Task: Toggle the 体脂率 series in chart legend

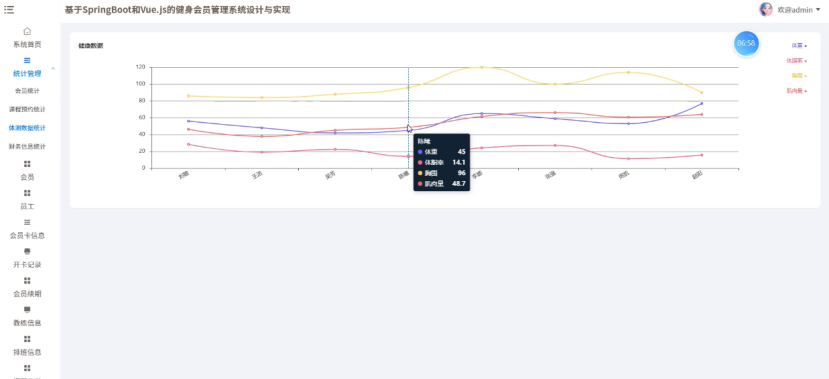Action: (797, 61)
